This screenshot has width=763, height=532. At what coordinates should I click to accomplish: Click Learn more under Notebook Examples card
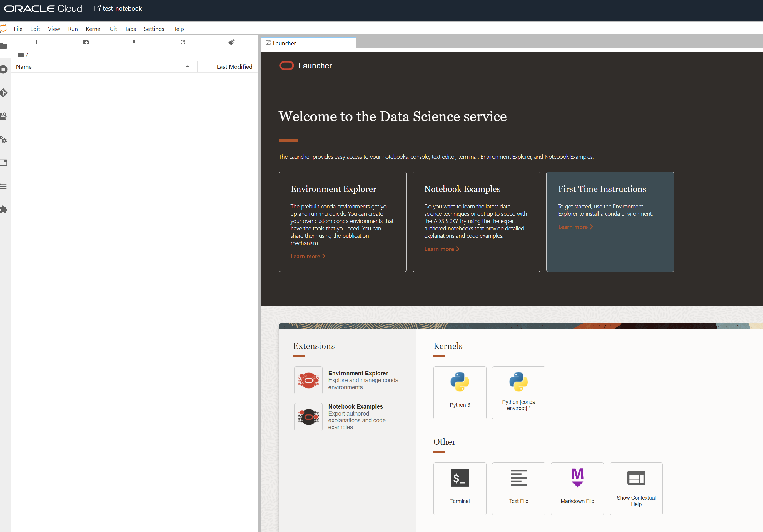[x=442, y=249]
